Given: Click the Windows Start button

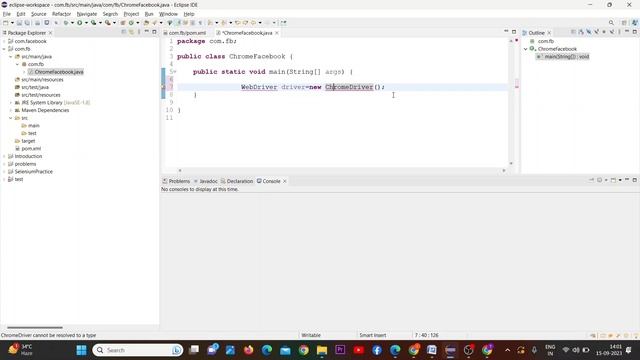Looking at the screenshot, I should click(82, 350).
